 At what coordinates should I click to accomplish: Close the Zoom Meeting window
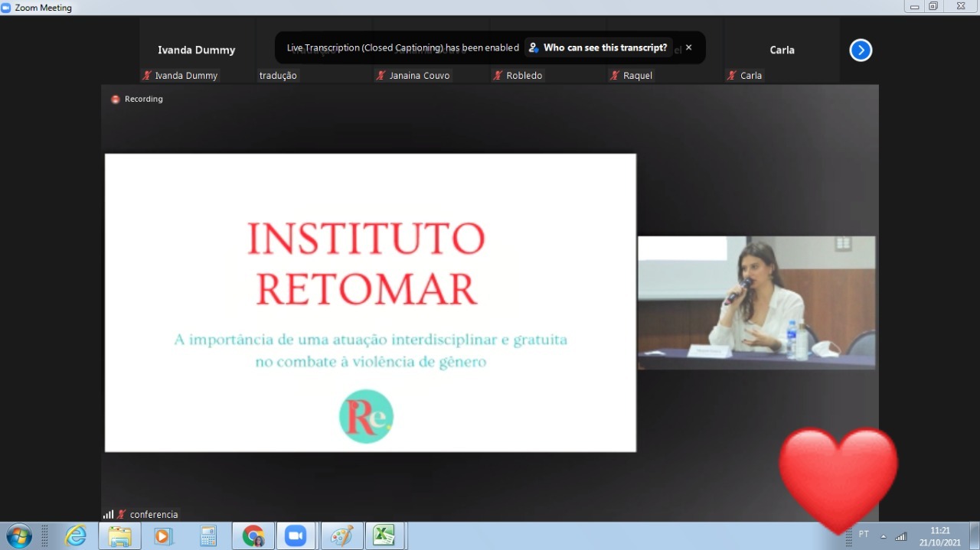click(960, 7)
